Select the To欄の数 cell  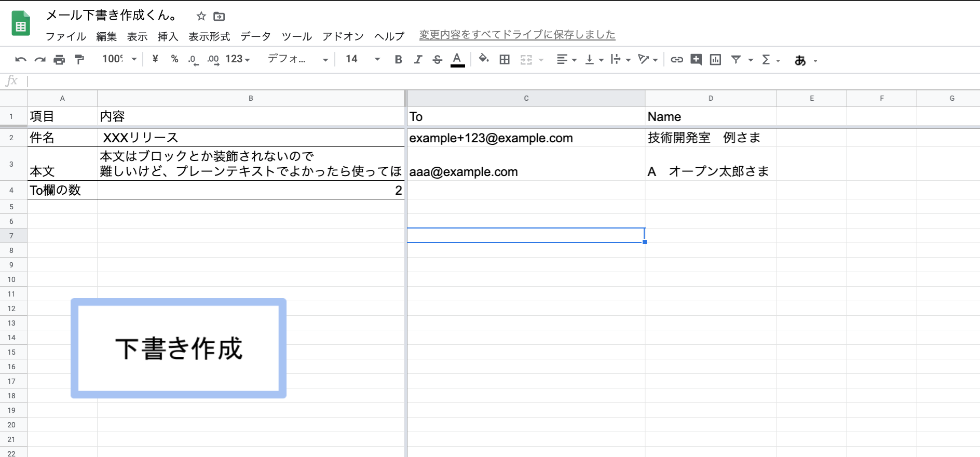(x=62, y=190)
